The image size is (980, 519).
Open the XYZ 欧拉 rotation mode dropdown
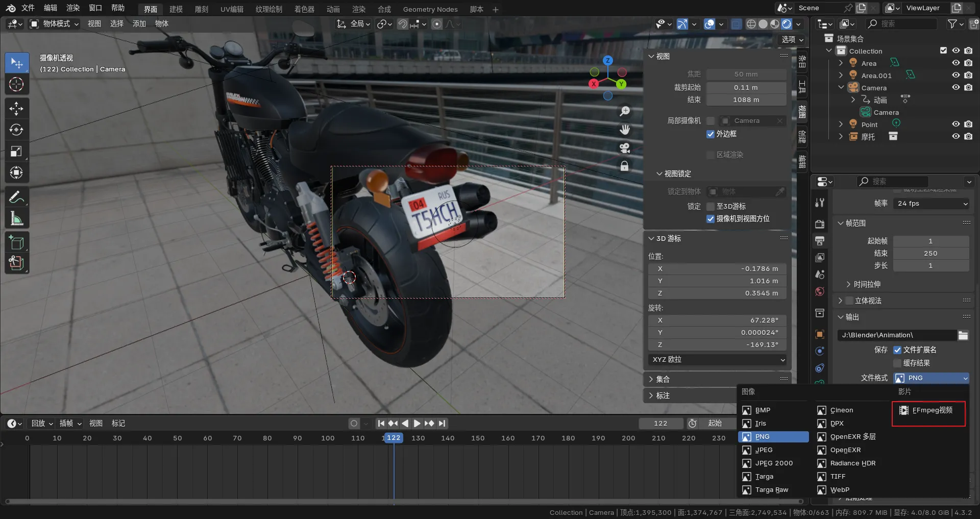[x=717, y=360]
